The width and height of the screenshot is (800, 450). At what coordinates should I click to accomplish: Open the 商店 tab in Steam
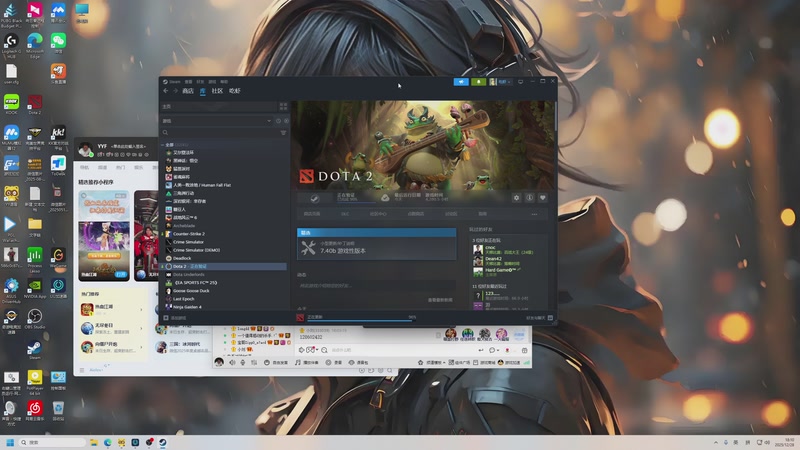click(188, 91)
